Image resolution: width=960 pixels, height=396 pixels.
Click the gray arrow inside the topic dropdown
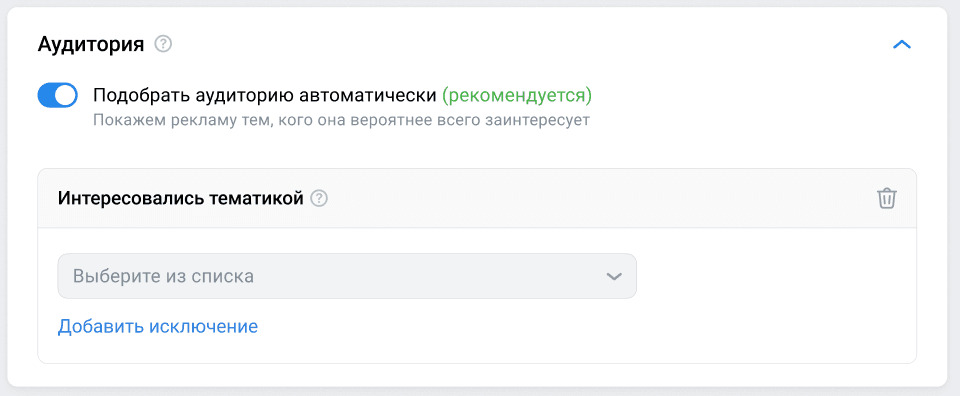click(x=613, y=276)
